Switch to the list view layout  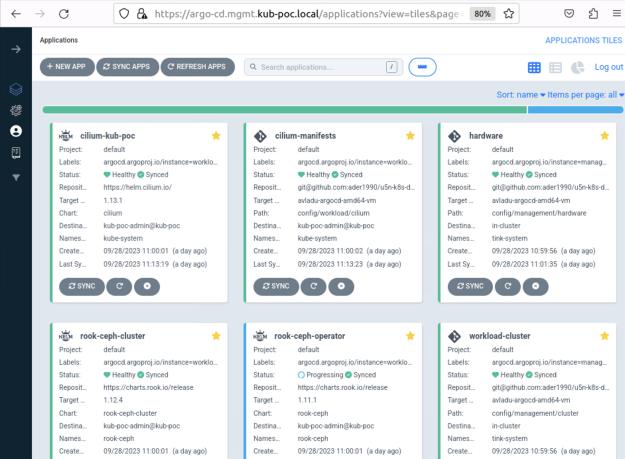coord(556,67)
